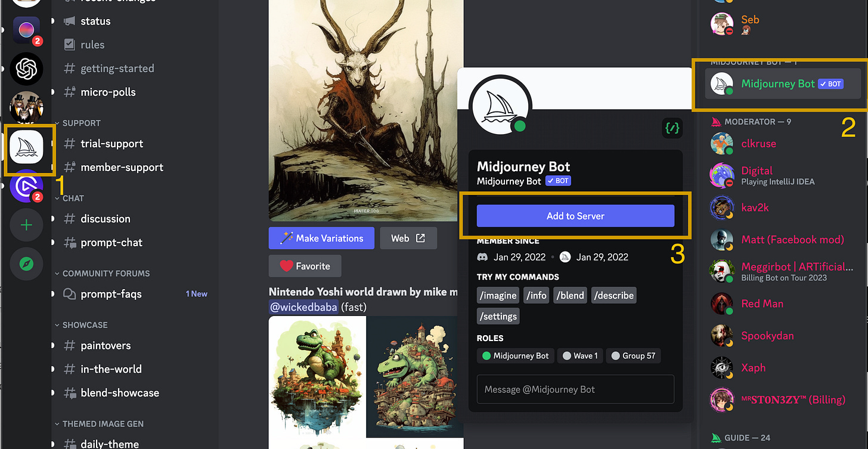Screen dimensions: 868x449
Task: Collapse the CHAT category
Action: [69, 198]
